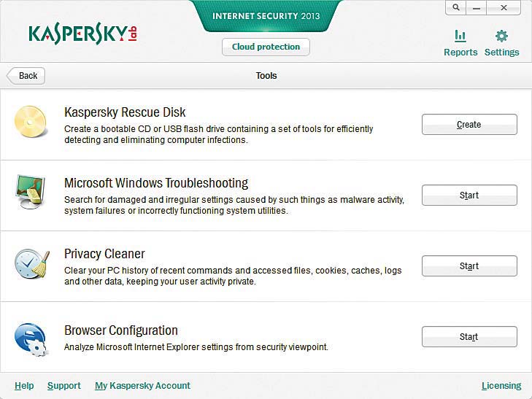532x399 pixels.
Task: Go Back to the previous screen
Action: tap(26, 76)
